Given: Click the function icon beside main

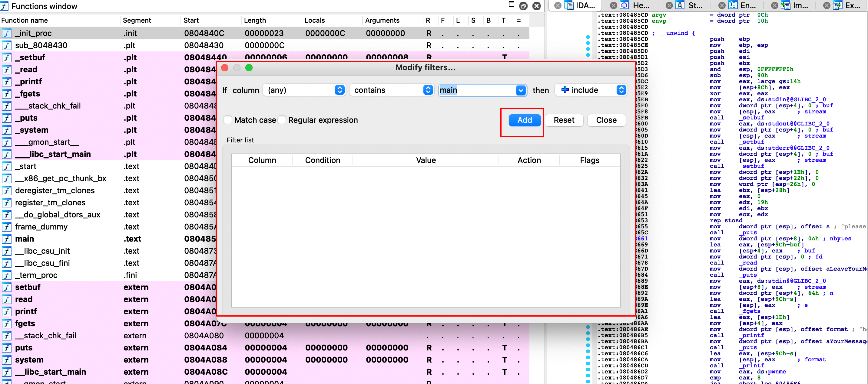Looking at the screenshot, I should click(6, 239).
